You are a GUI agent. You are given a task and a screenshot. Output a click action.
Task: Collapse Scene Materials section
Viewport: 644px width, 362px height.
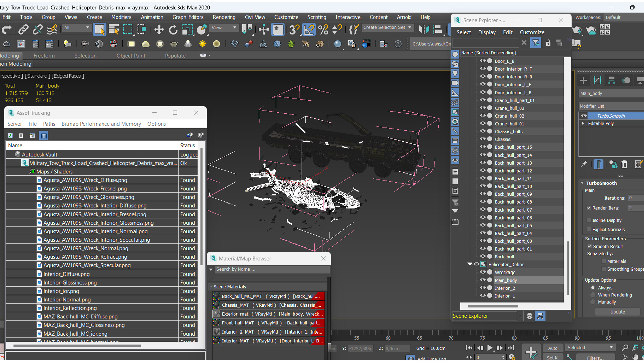coord(211,287)
